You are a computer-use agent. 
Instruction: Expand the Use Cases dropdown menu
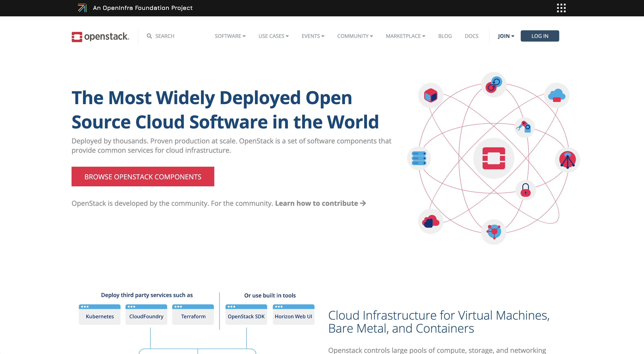tap(274, 36)
